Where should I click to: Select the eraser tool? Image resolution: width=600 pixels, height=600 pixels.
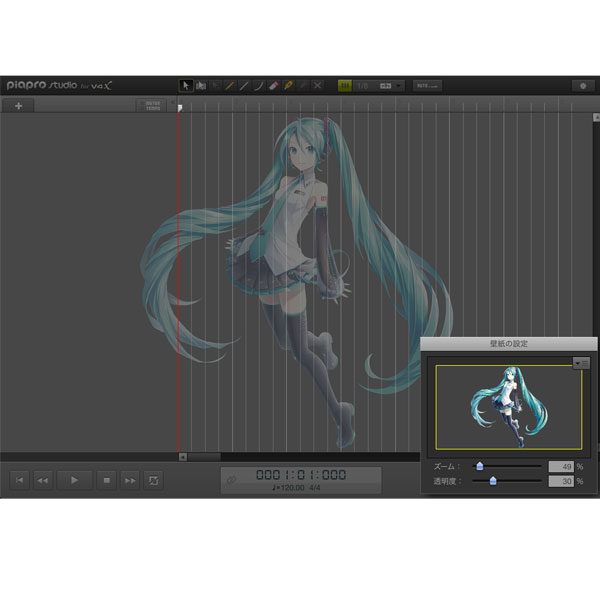273,86
